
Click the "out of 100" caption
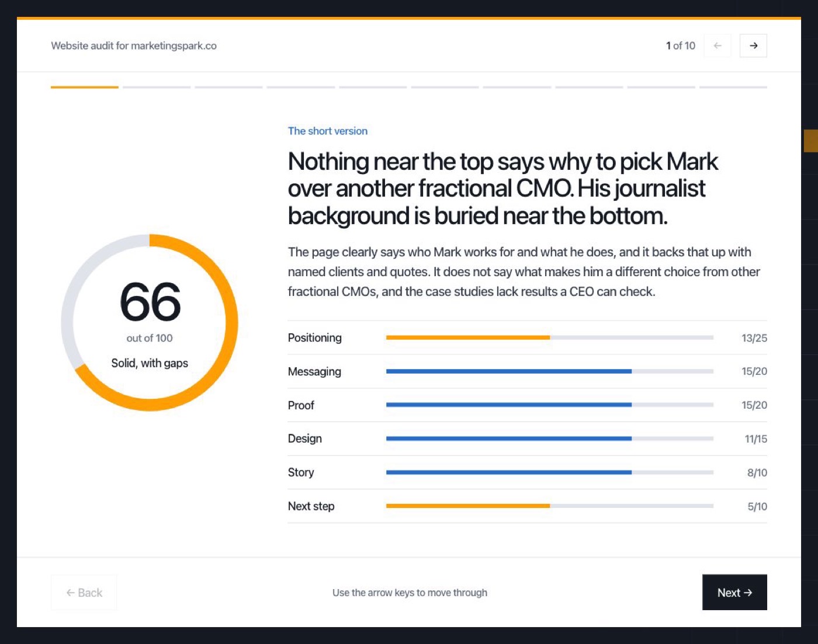[150, 338]
